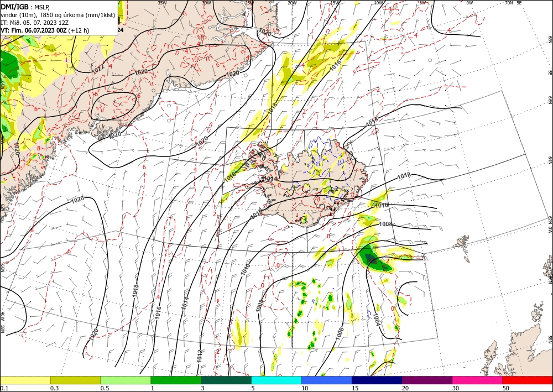Click the 1022 isobar label over Greenland
The height and width of the screenshot is (392, 553).
[x=98, y=69]
